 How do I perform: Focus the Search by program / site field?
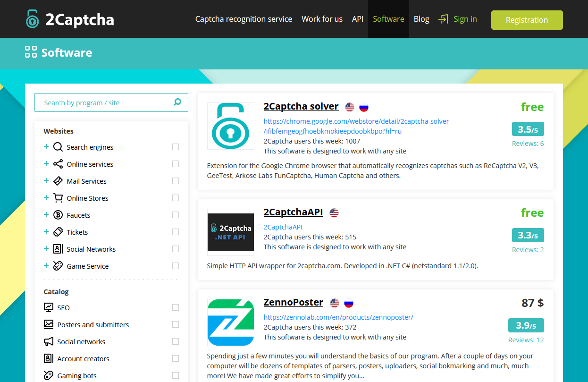[x=111, y=102]
